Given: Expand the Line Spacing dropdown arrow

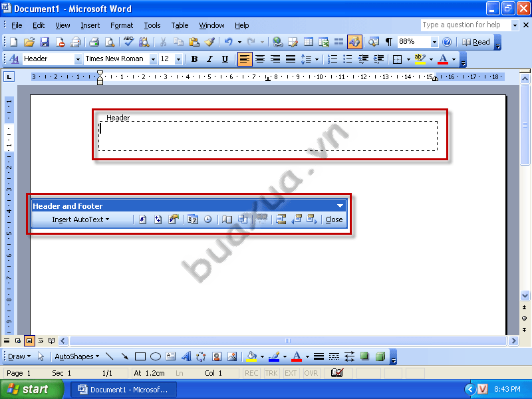Looking at the screenshot, I should tap(317, 59).
